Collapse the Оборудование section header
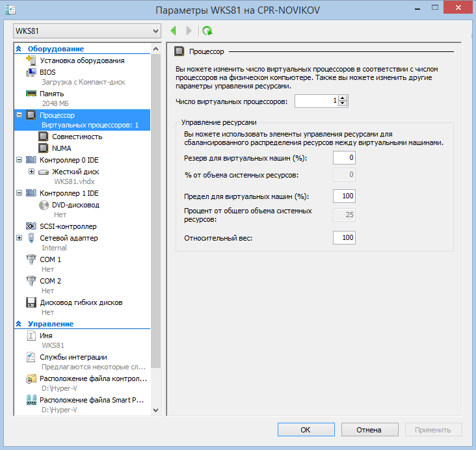The image size is (476, 450). click(x=18, y=49)
